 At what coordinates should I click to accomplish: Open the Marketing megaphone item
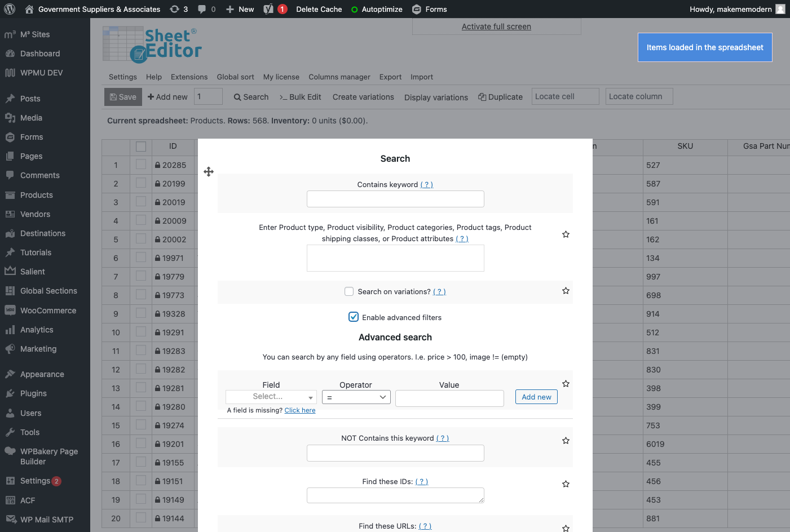click(10, 349)
